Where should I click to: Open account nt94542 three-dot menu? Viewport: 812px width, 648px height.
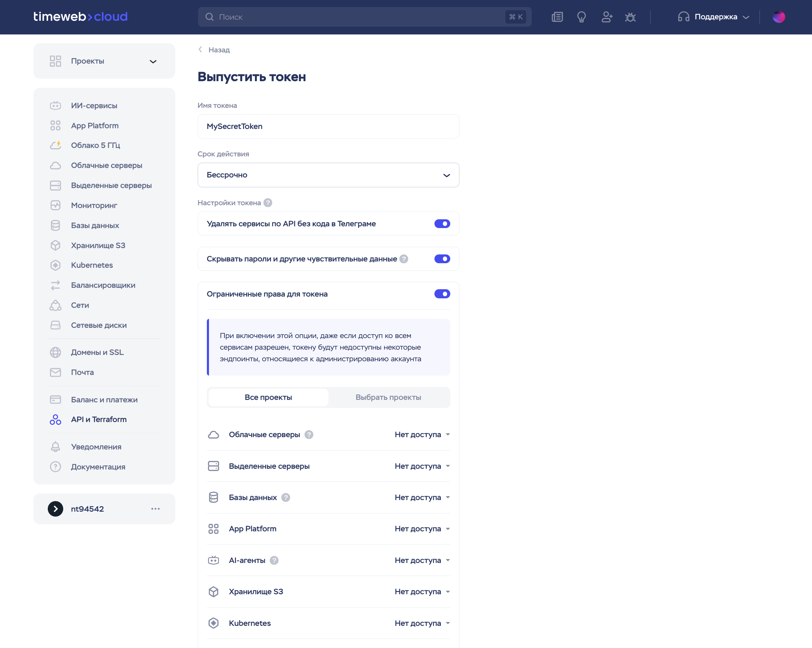pos(155,508)
